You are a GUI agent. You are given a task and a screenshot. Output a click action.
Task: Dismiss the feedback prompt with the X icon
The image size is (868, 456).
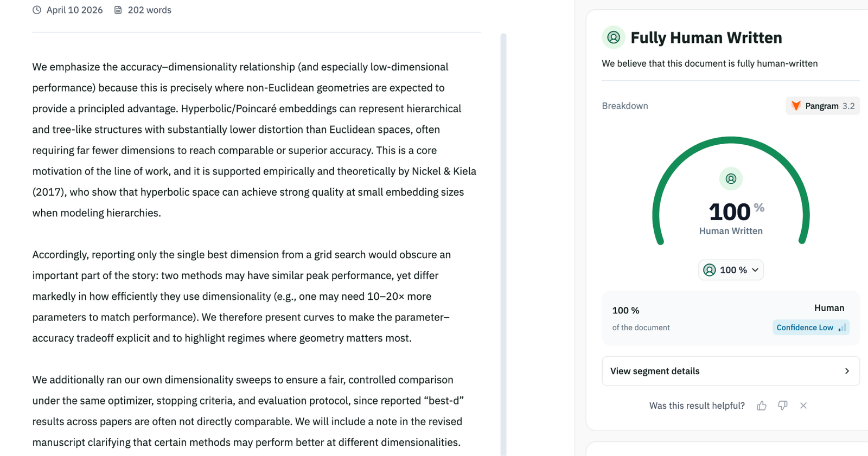click(803, 406)
